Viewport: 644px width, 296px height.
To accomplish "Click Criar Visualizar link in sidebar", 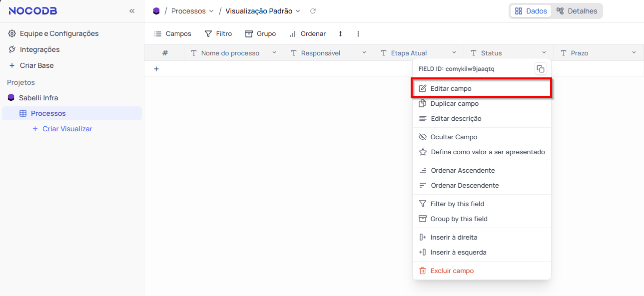I will [x=67, y=129].
